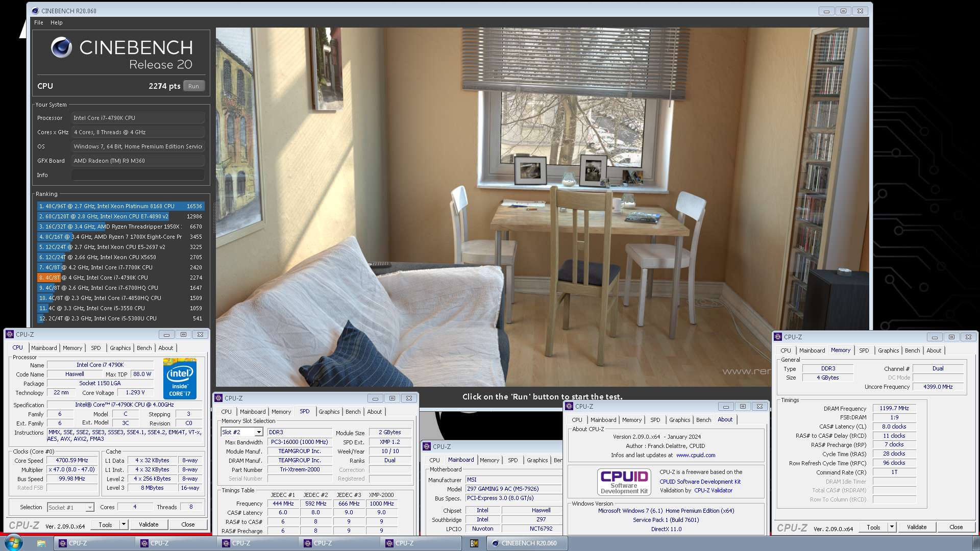
Task: Click Close button in the CPU window
Action: click(188, 524)
